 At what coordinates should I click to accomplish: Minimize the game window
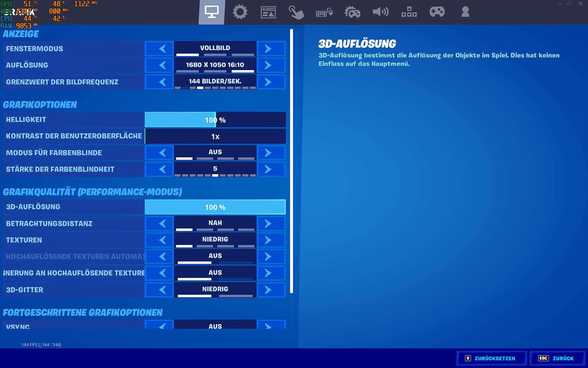(x=560, y=4)
